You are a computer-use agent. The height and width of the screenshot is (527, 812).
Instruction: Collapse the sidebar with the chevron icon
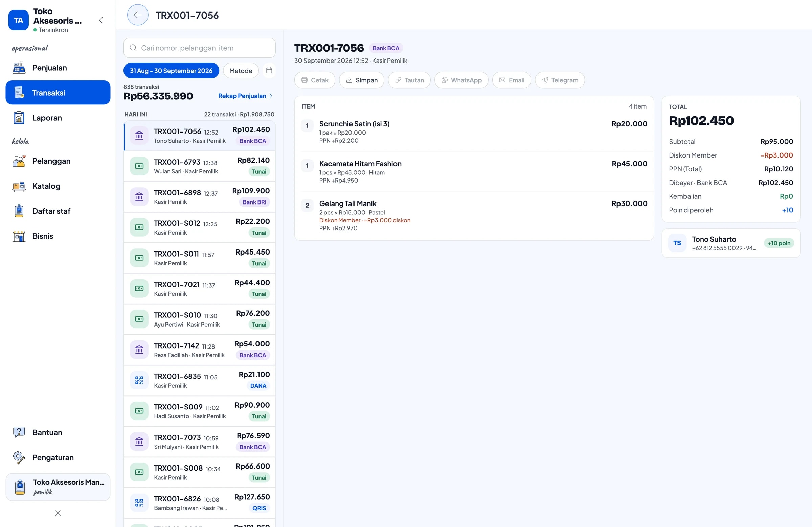(x=101, y=20)
